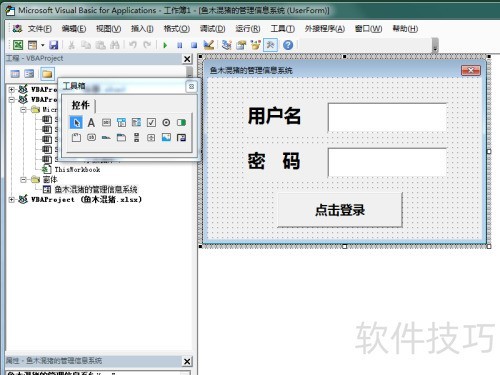Click View Object icon in project panel
Viewport: 500px width, 375px height.
(x=29, y=74)
